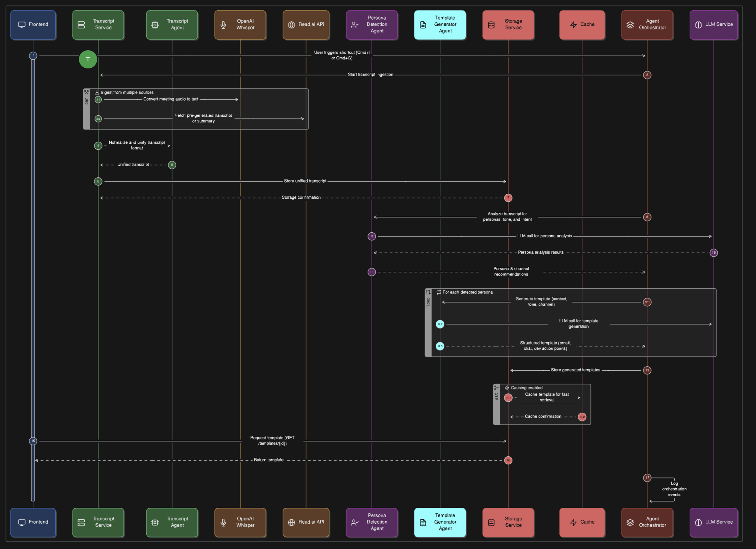Image resolution: width=756 pixels, height=549 pixels.
Task: Select the bottom LLM Service participant box
Action: tap(714, 522)
